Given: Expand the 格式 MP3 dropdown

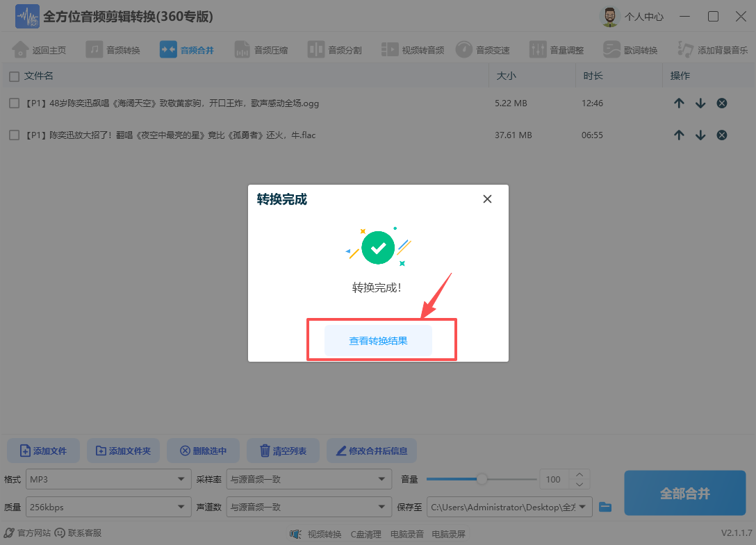Looking at the screenshot, I should point(108,479).
